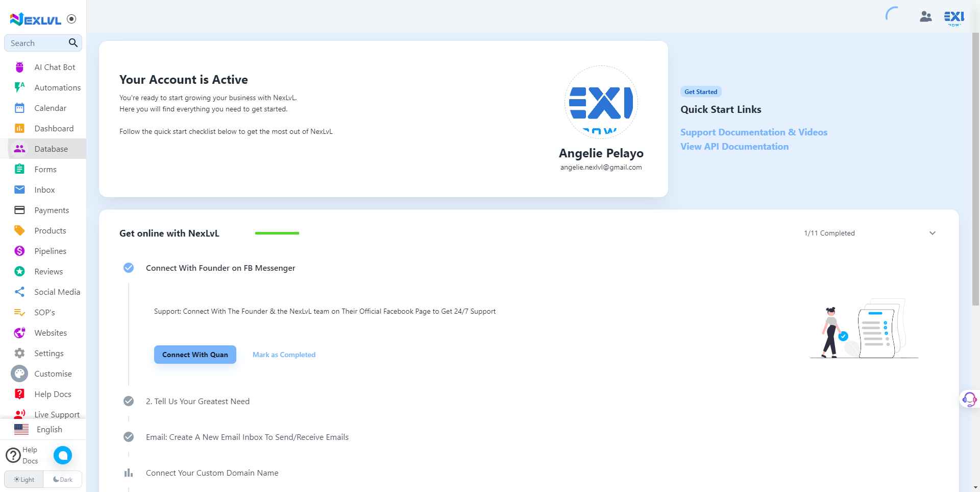
Task: Toggle the Create A New Email Inbox checkmark
Action: tap(129, 437)
